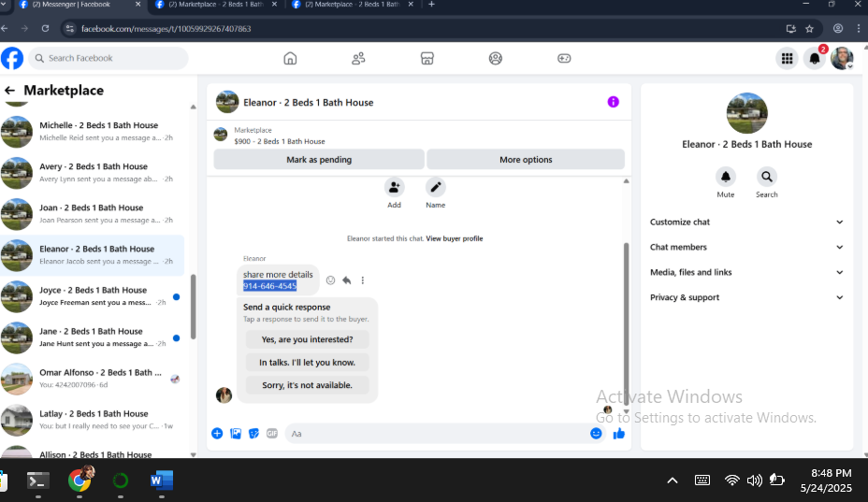Open a new browser tab
This screenshot has width=868, height=502.
(431, 5)
